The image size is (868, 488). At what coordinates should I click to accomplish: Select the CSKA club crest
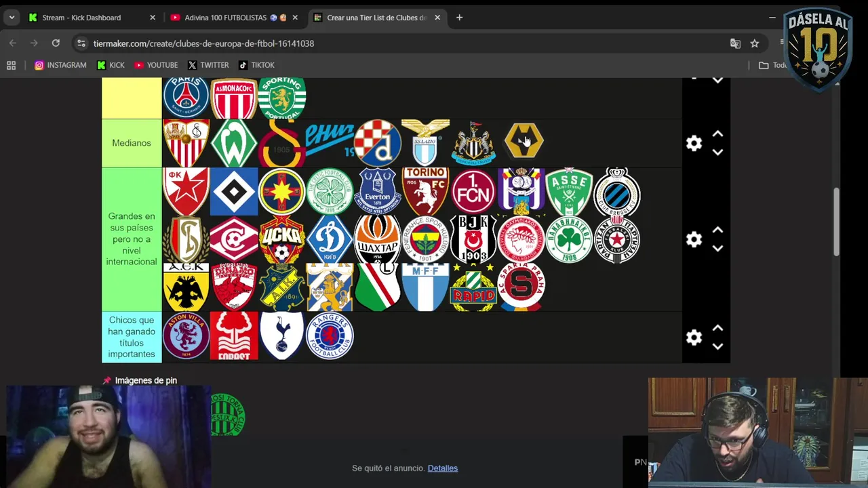click(282, 240)
